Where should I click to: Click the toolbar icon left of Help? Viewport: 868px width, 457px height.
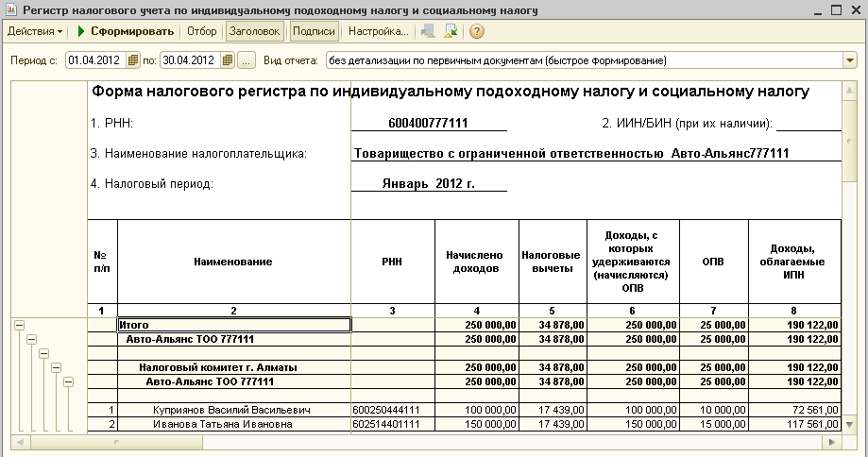pyautogui.click(x=451, y=31)
